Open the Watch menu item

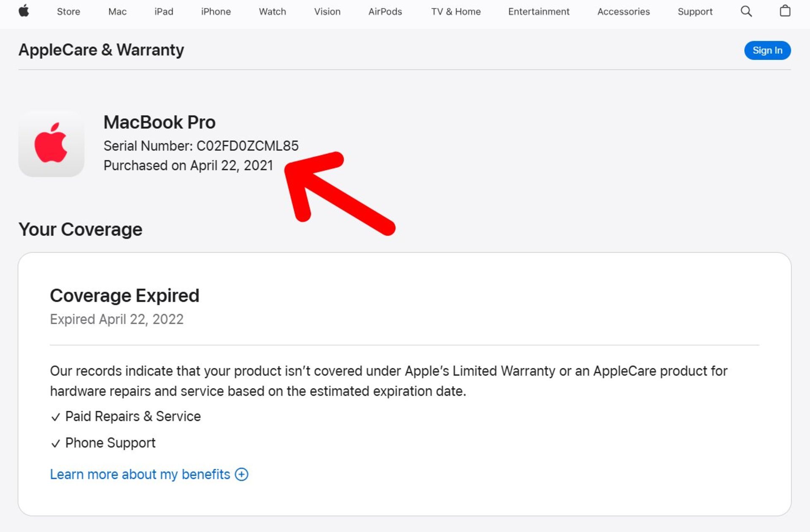pos(272,11)
